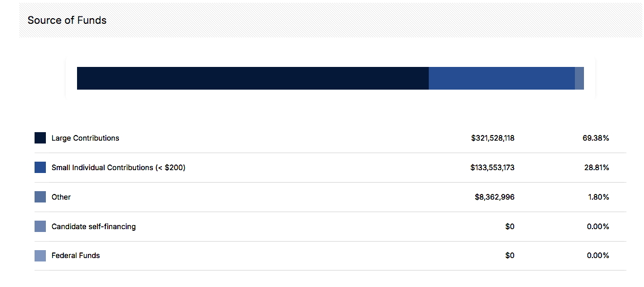Click the Candidate self-financing label
This screenshot has height=287, width=644.
coord(93,226)
